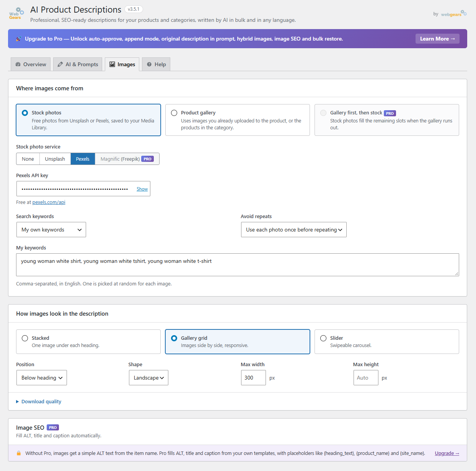Open the Position dropdown
This screenshot has height=471, width=476.
click(x=42, y=378)
